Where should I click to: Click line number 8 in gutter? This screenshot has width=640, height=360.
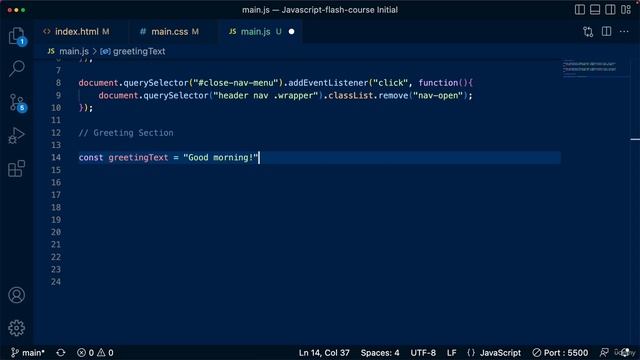(x=58, y=83)
